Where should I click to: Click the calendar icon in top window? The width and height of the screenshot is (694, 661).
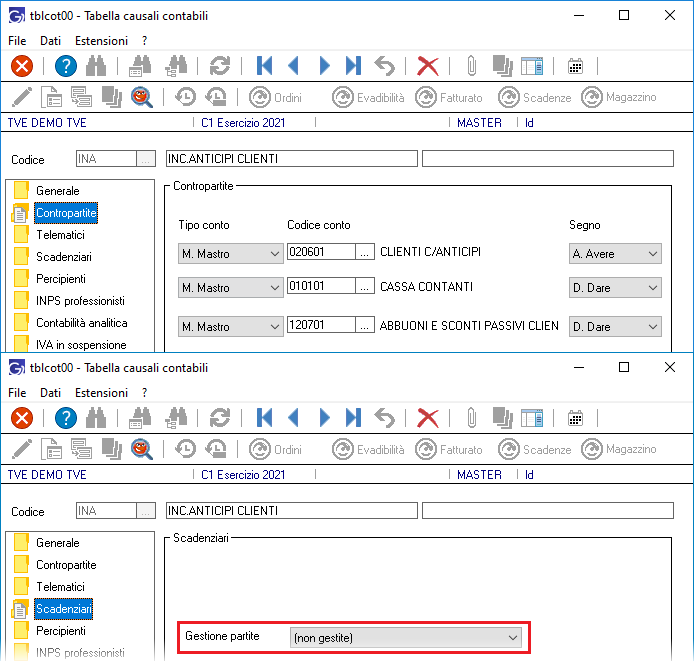click(575, 66)
